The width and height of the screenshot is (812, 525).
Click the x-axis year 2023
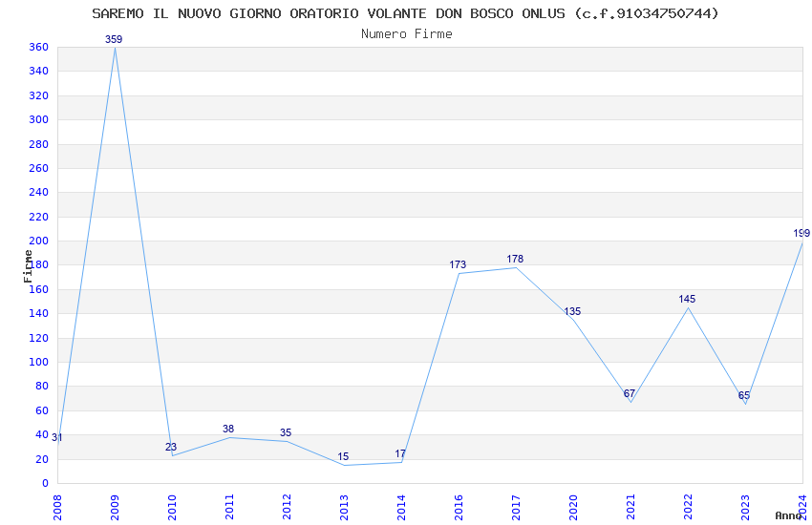pyautogui.click(x=746, y=508)
